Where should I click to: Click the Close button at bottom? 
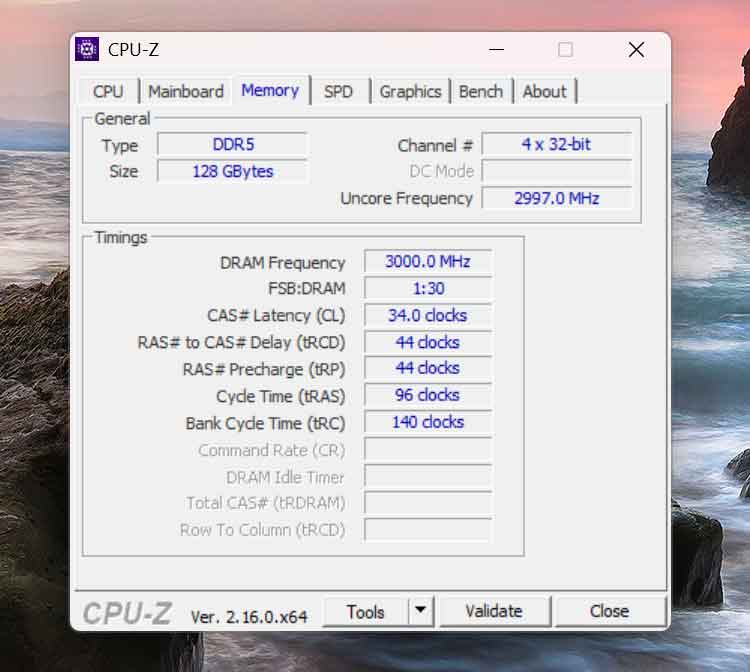click(x=609, y=611)
